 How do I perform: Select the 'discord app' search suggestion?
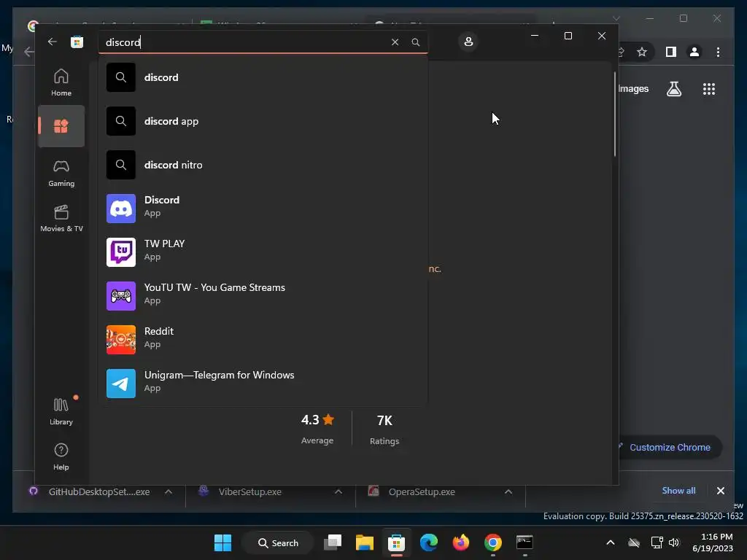263,121
